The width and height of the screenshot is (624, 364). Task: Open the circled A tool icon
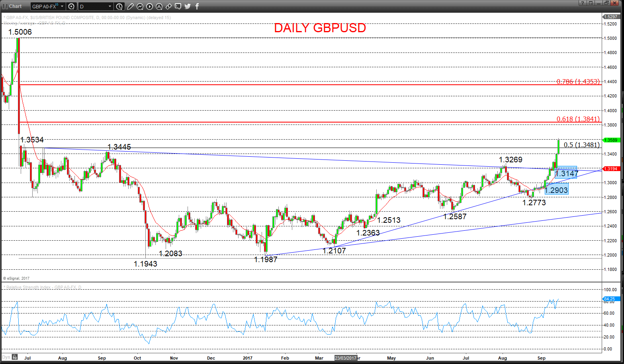coord(159,6)
